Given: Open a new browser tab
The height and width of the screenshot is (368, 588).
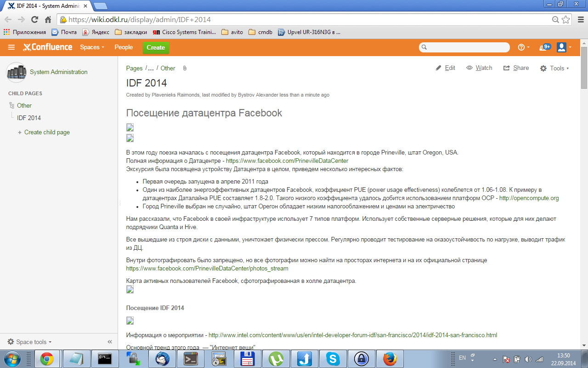Looking at the screenshot, I should pos(100,6).
